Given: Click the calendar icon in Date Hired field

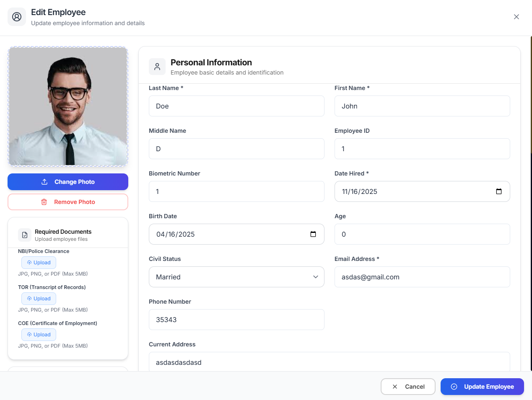Looking at the screenshot, I should tap(499, 191).
